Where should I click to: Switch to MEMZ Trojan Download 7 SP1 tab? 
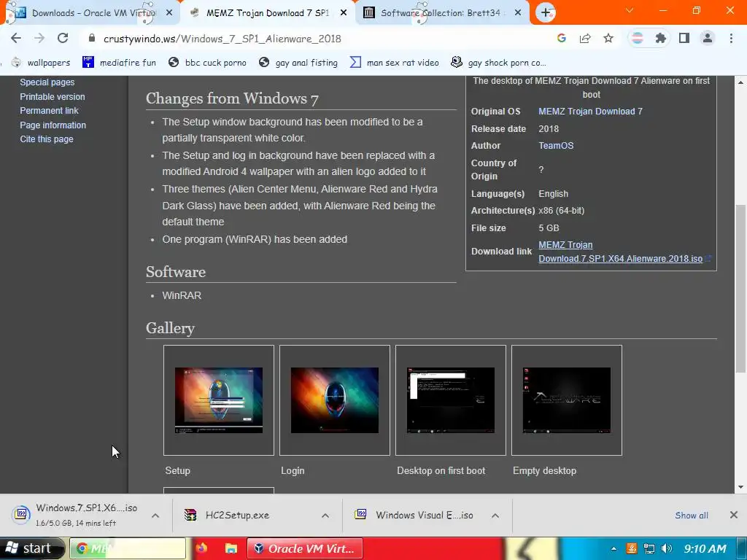pos(267,13)
